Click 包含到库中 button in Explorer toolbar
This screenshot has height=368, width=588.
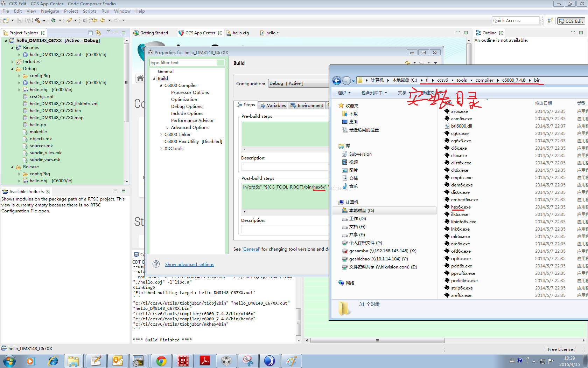tap(374, 93)
